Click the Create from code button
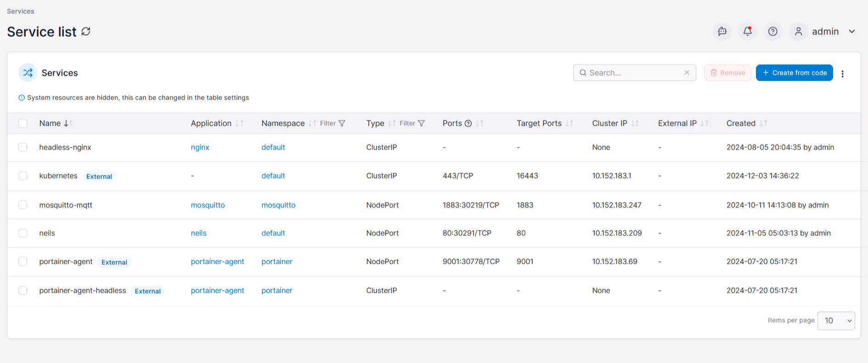 pyautogui.click(x=794, y=73)
